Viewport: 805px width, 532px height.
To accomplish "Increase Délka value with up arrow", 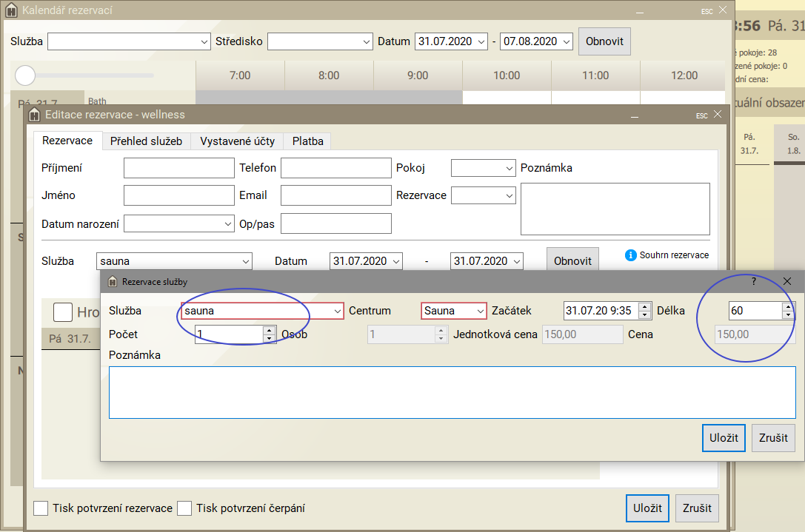I will coord(788,306).
